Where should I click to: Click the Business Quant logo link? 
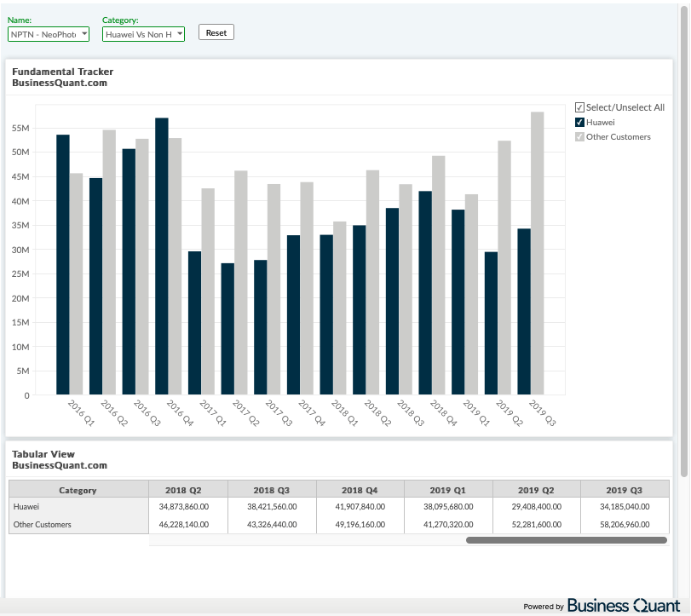[x=624, y=606]
